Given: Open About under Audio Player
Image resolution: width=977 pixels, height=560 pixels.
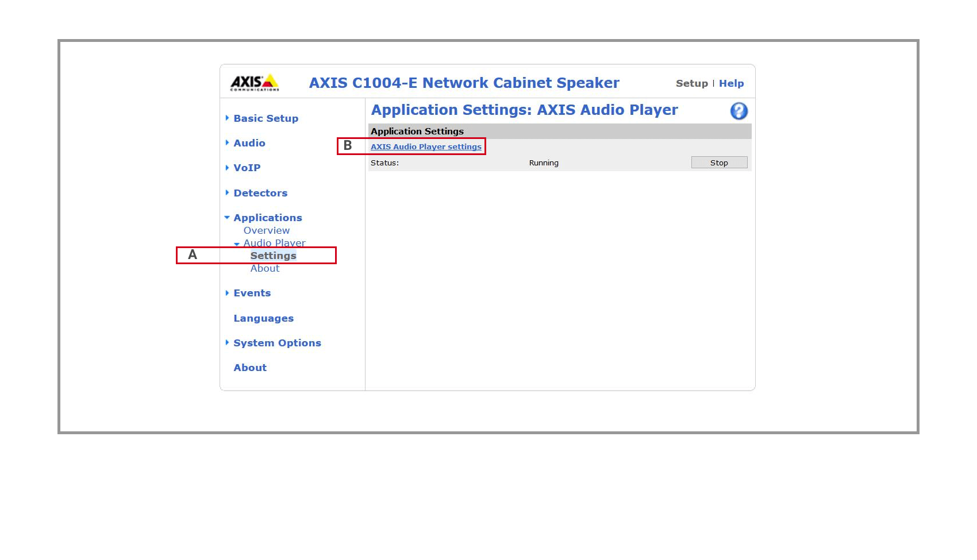Looking at the screenshot, I should pos(265,268).
